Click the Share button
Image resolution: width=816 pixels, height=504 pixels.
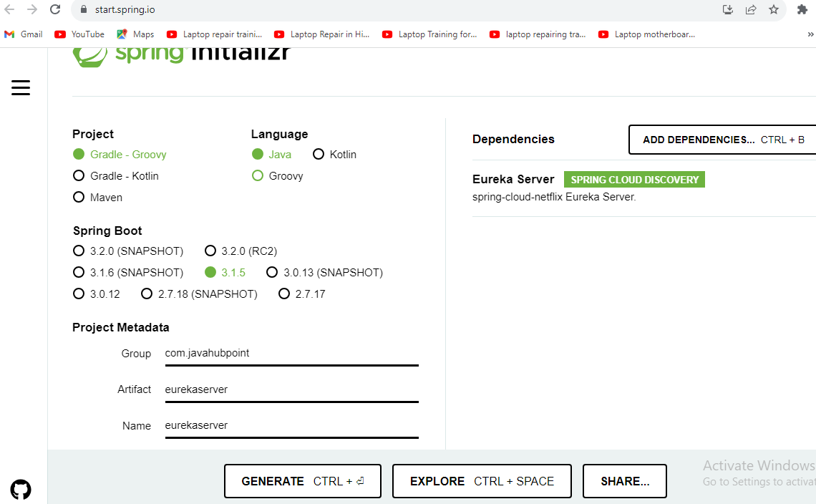(624, 481)
